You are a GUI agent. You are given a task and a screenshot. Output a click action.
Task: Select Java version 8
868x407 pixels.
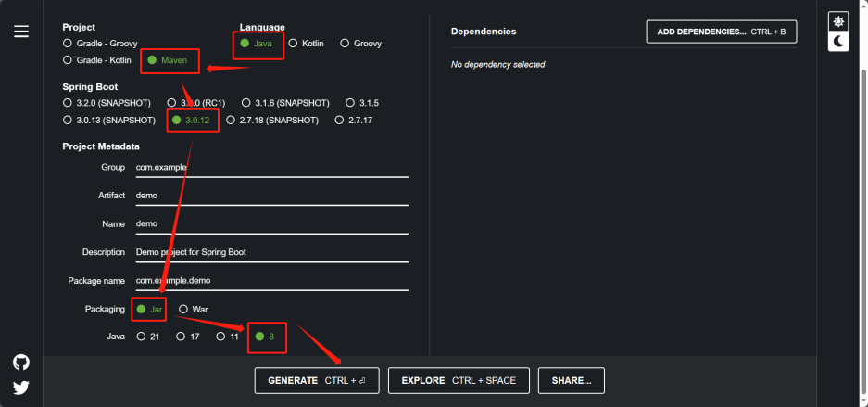pos(265,337)
